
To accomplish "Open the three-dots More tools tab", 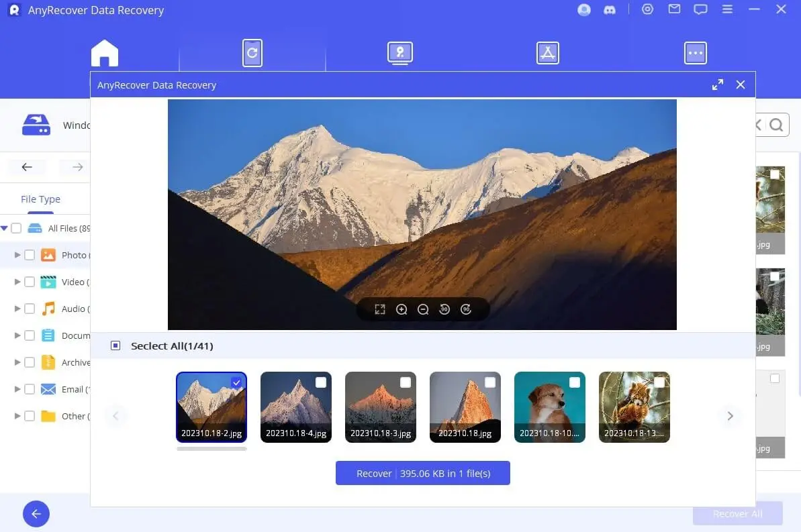I will 695,53.
